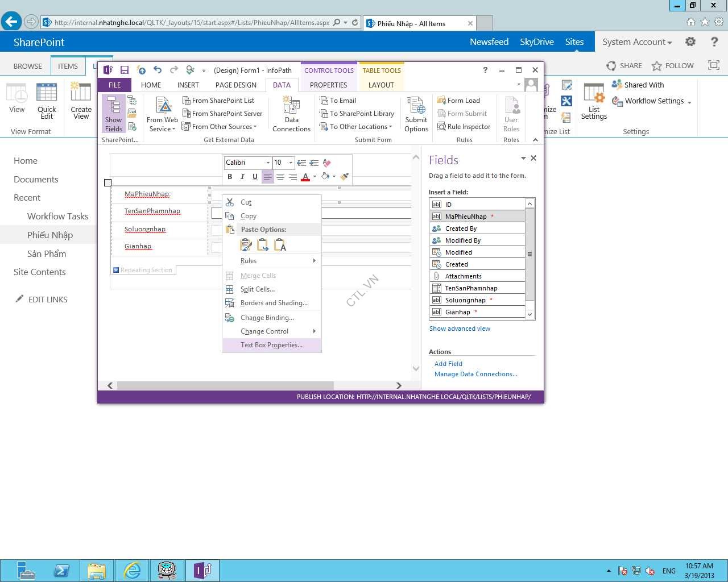Save the form with the floppy disk icon

pos(124,70)
